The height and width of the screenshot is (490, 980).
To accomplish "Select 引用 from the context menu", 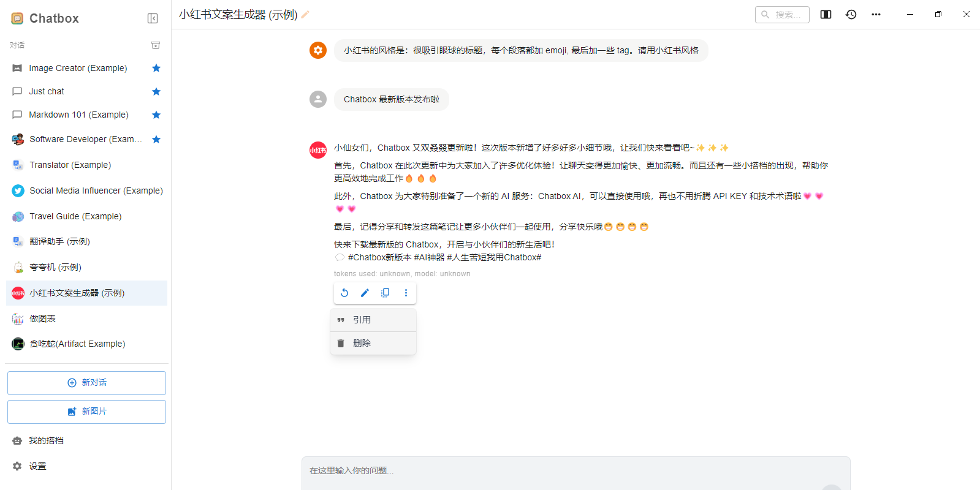I will 362,319.
